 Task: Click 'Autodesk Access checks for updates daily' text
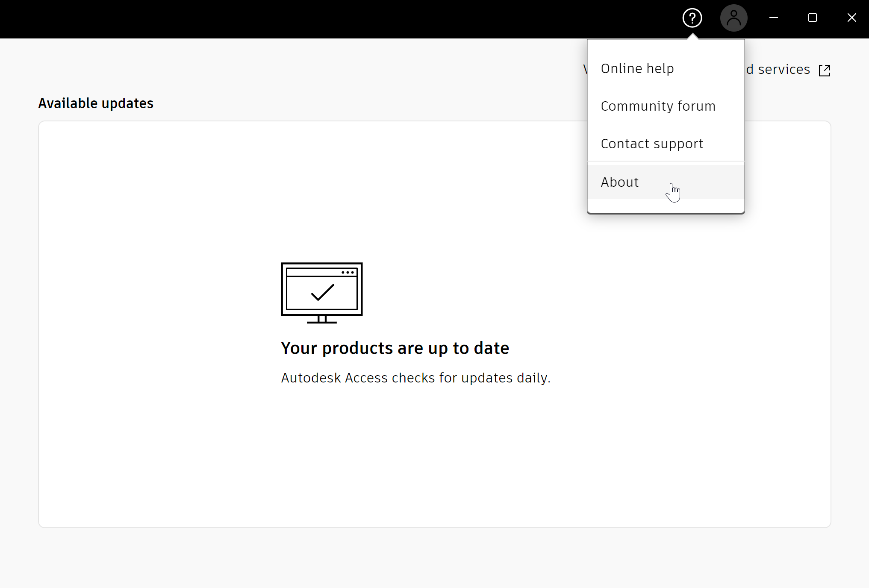click(415, 378)
